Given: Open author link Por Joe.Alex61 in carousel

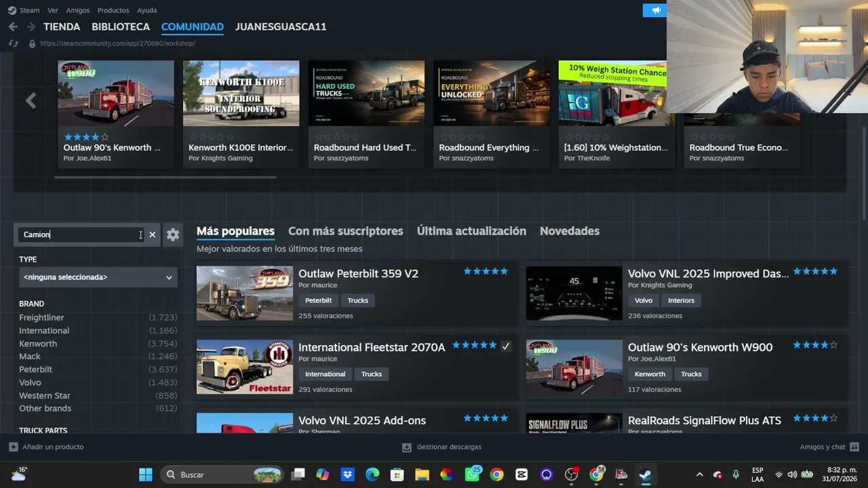Looking at the screenshot, I should 87,158.
